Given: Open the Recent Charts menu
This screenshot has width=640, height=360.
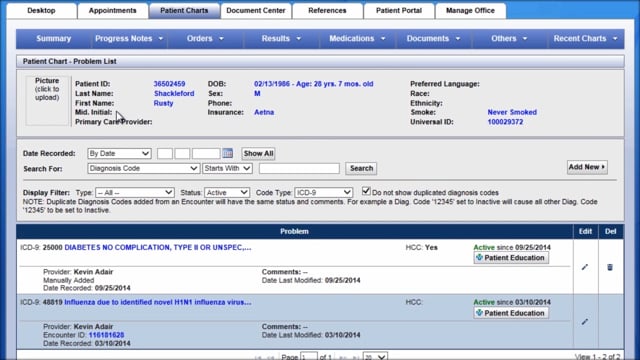Looking at the screenshot, I should coord(585,38).
